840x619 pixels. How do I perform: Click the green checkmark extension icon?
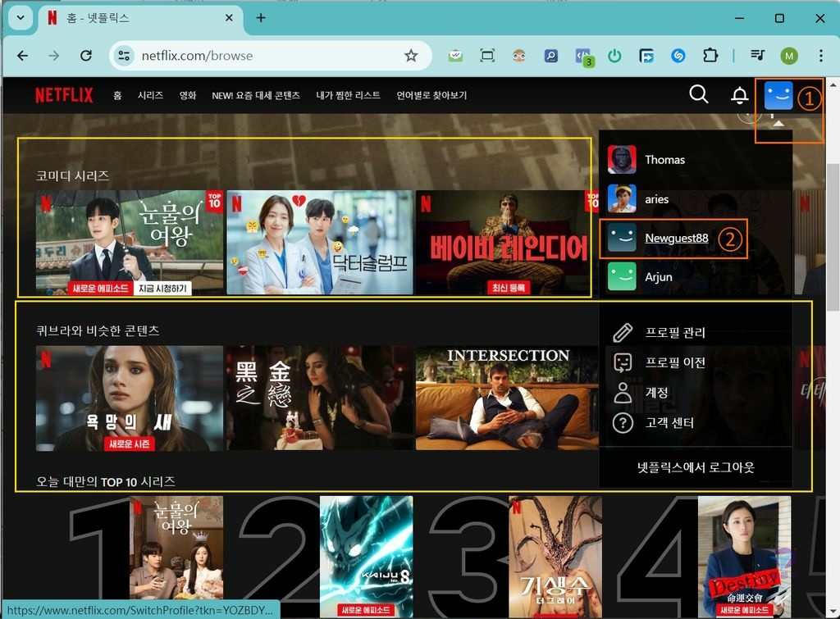pyautogui.click(x=455, y=55)
